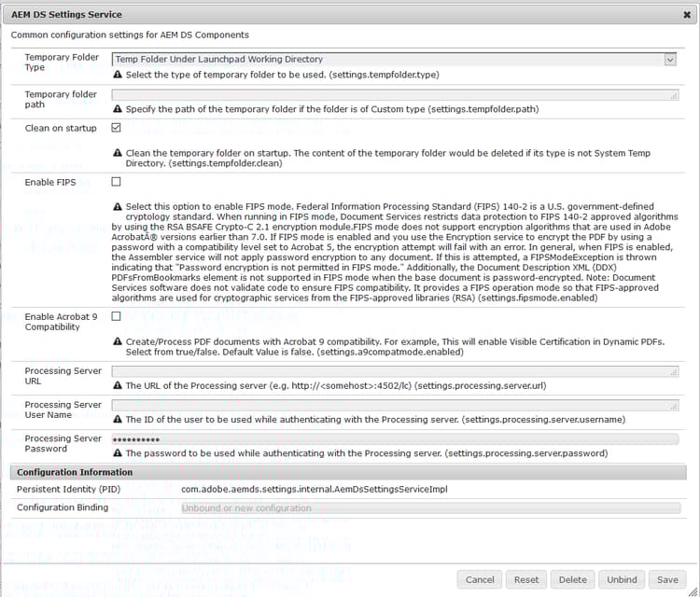The height and width of the screenshot is (597, 700).
Task: Click the Temporary folder path input field
Action: (x=395, y=95)
